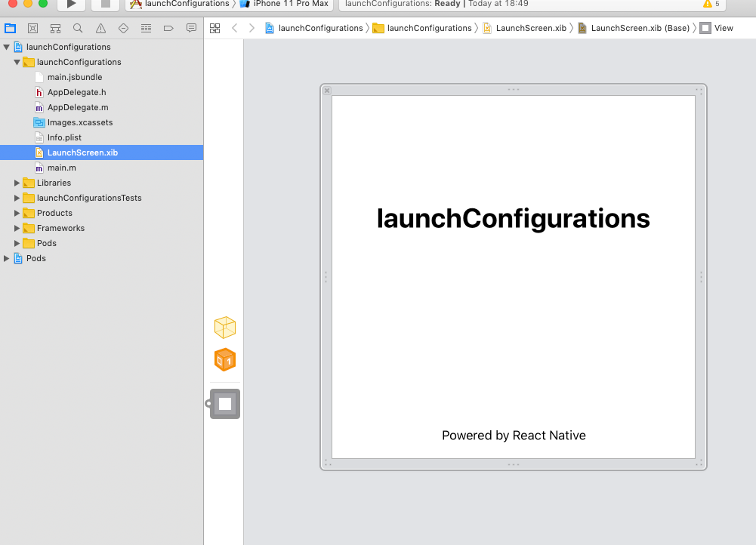The width and height of the screenshot is (756, 545).
Task: Open the Report navigator
Action: pyautogui.click(x=191, y=29)
